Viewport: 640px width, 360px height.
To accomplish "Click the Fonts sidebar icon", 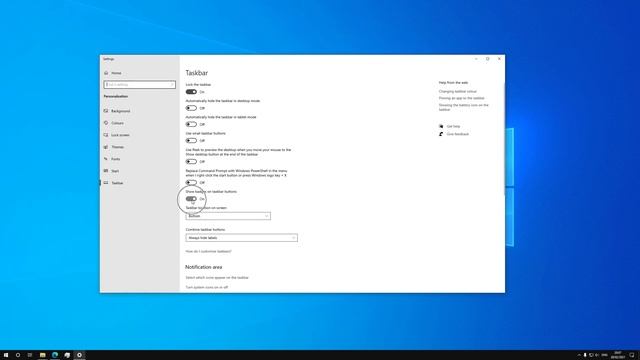I will click(x=106, y=159).
